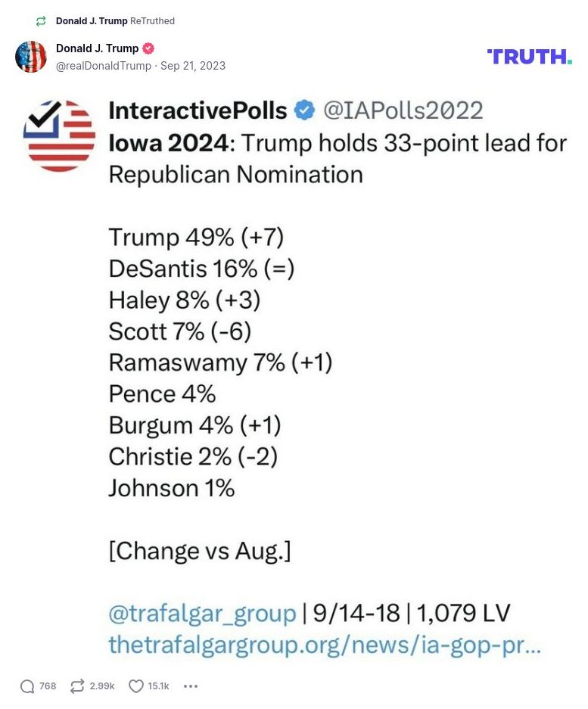This screenshot has width=588, height=709.
Task: Click the TRUTH logo in the top right
Action: pos(530,54)
